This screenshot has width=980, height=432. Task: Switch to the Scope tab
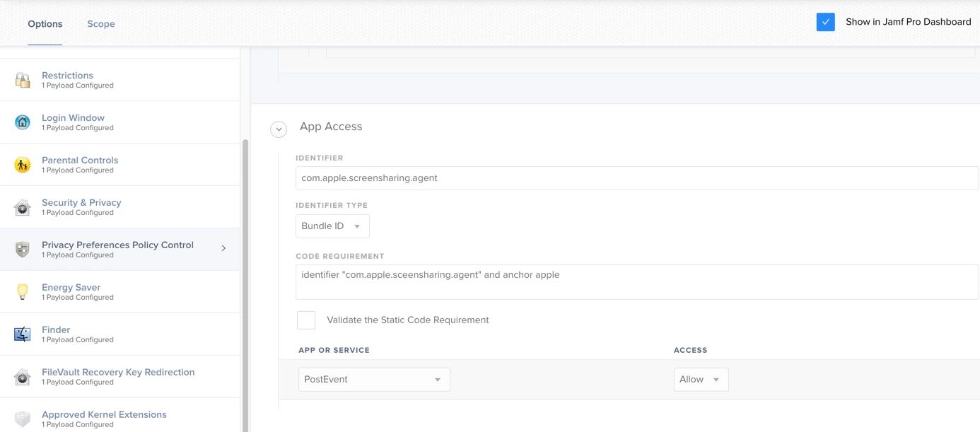pyautogui.click(x=101, y=24)
